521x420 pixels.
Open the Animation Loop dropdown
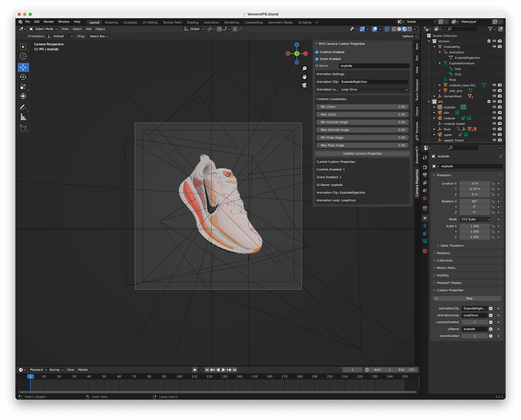click(x=374, y=89)
